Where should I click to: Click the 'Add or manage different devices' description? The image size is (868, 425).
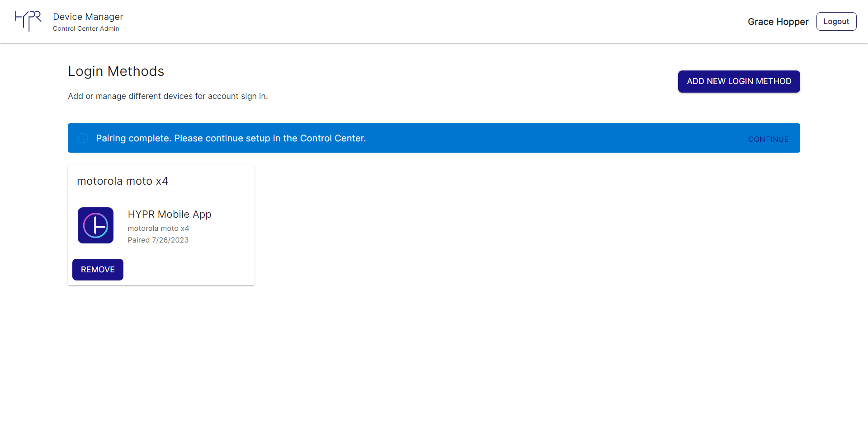[x=168, y=96]
